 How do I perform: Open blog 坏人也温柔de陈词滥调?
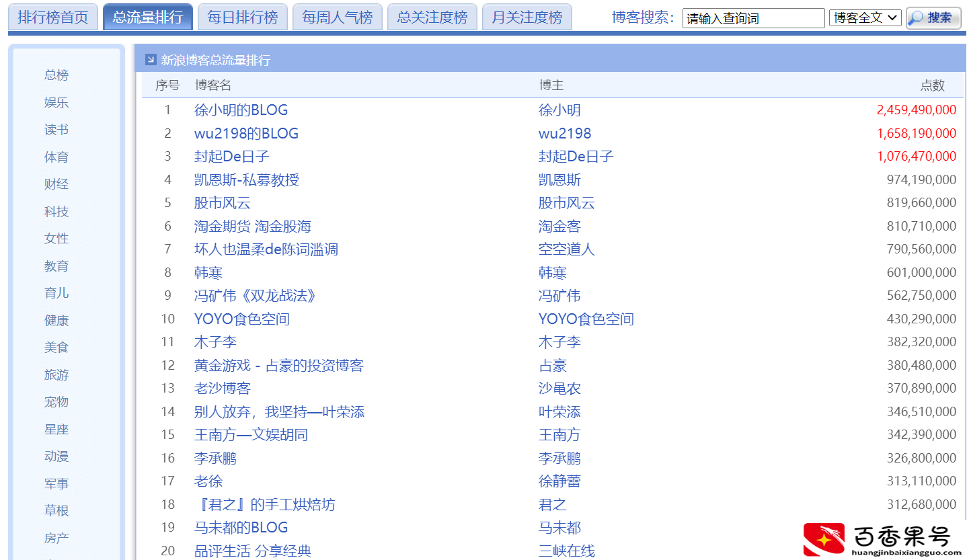point(266,249)
